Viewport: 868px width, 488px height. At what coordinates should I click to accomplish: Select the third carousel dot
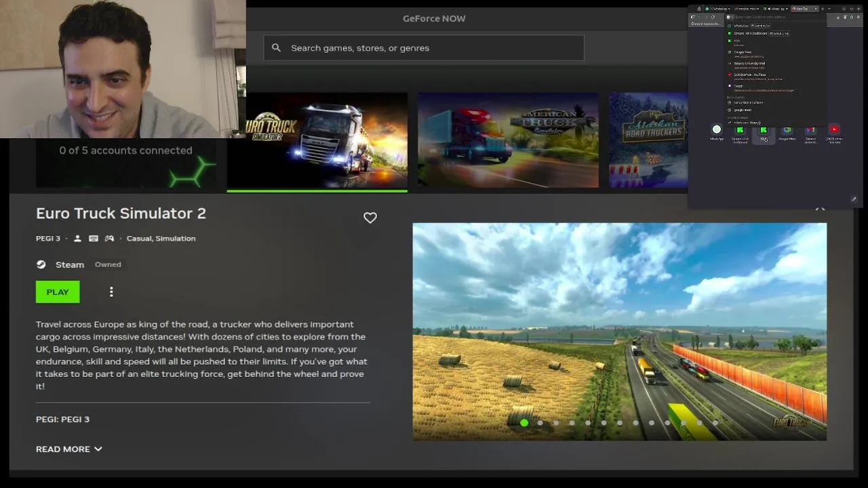556,423
